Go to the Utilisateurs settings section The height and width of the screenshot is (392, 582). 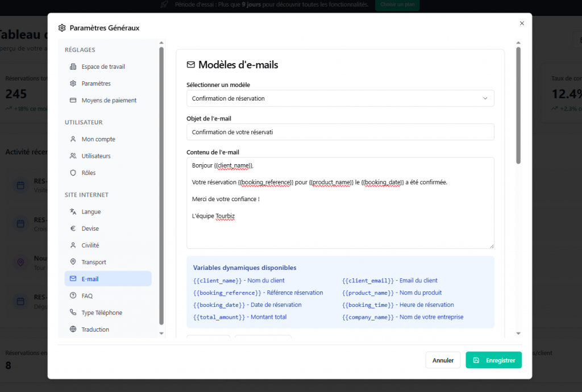[x=96, y=156]
